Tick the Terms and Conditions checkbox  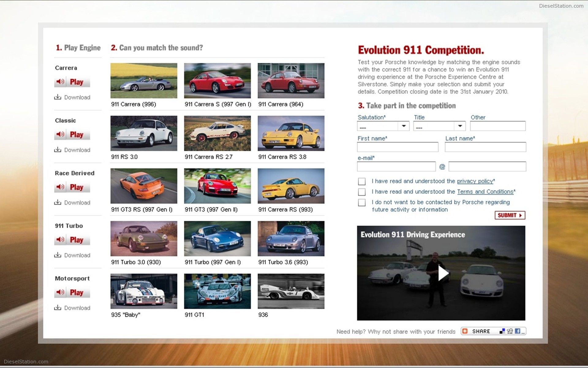coord(362,192)
